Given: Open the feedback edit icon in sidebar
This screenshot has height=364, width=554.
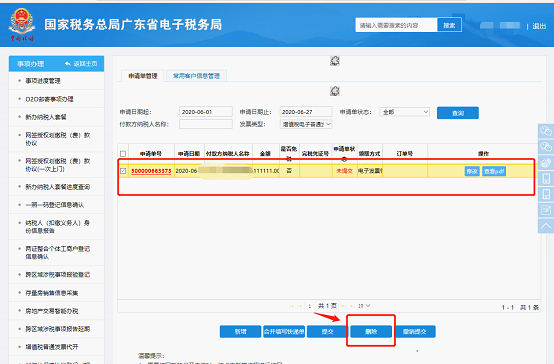Looking at the screenshot, I should pyautogui.click(x=546, y=210).
